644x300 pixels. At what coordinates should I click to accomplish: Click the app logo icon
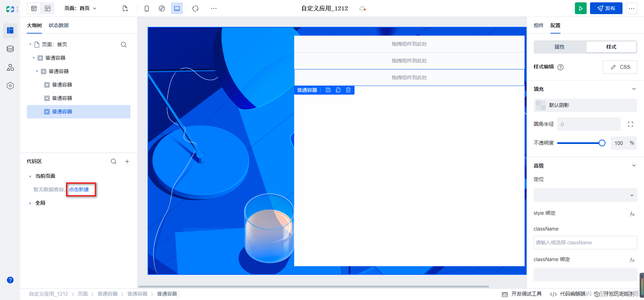(10, 9)
